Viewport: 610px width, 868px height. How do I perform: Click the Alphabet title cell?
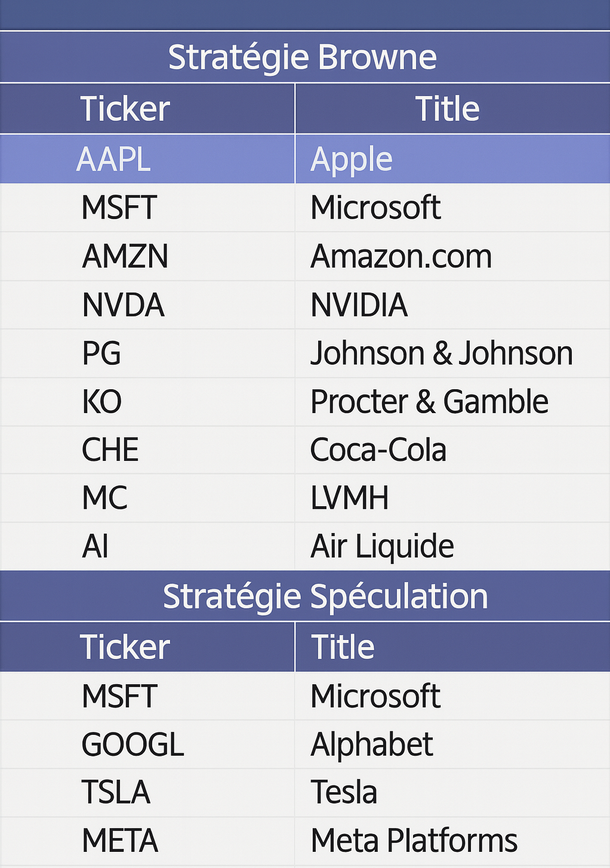tap(372, 744)
